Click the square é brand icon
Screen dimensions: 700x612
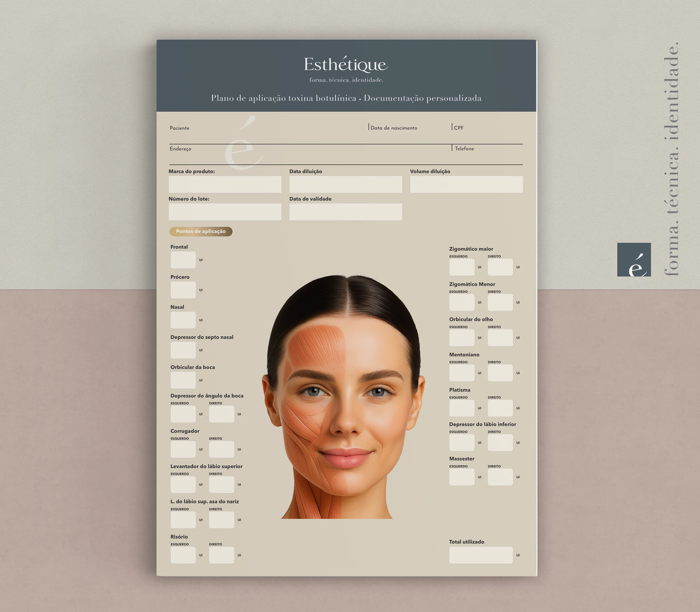coord(634,259)
